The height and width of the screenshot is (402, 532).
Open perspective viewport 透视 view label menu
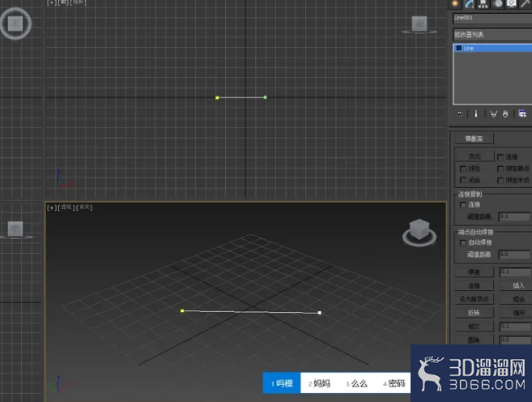[x=66, y=207]
